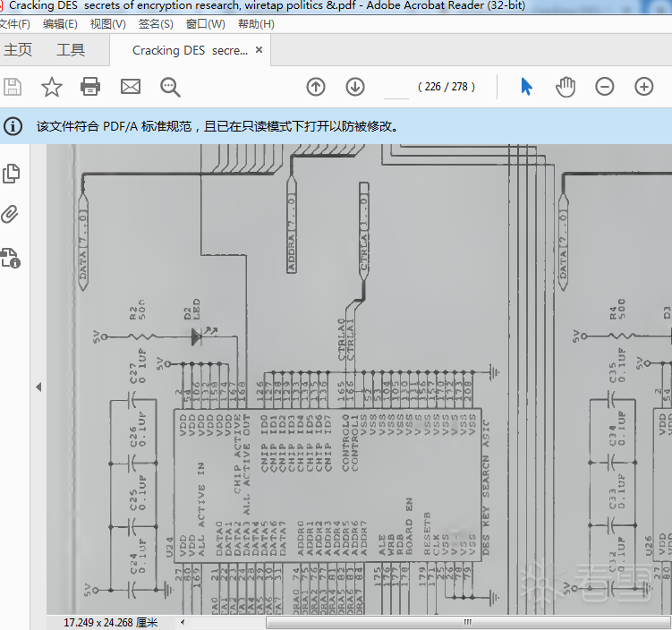Select the Cracking DES document tab
The image size is (672, 630).
coord(190,51)
